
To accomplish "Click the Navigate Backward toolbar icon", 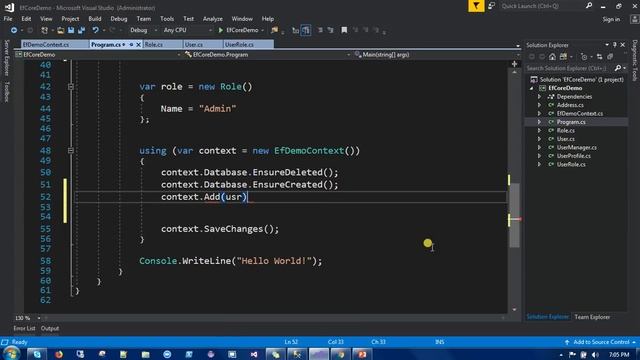I will (x=14, y=30).
